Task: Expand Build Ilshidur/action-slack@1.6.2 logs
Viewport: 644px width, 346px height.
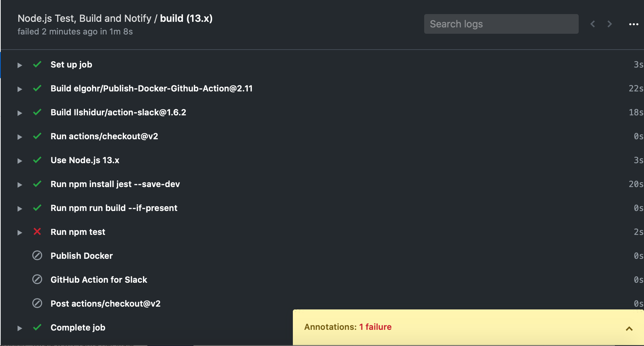Action: pyautogui.click(x=19, y=113)
